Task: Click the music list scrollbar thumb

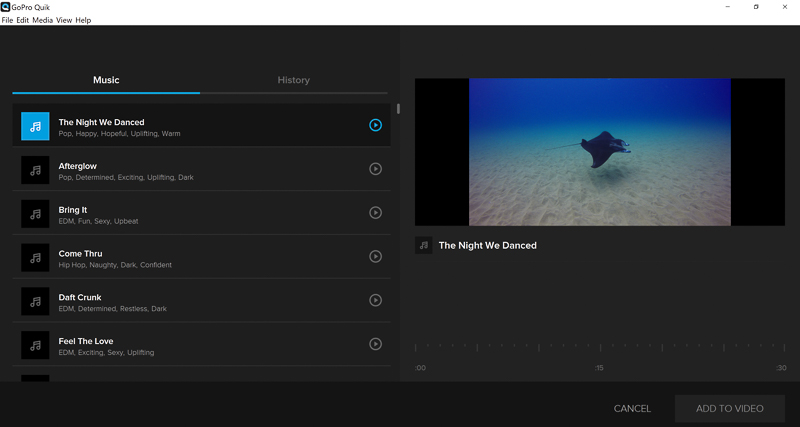Action: click(x=398, y=109)
